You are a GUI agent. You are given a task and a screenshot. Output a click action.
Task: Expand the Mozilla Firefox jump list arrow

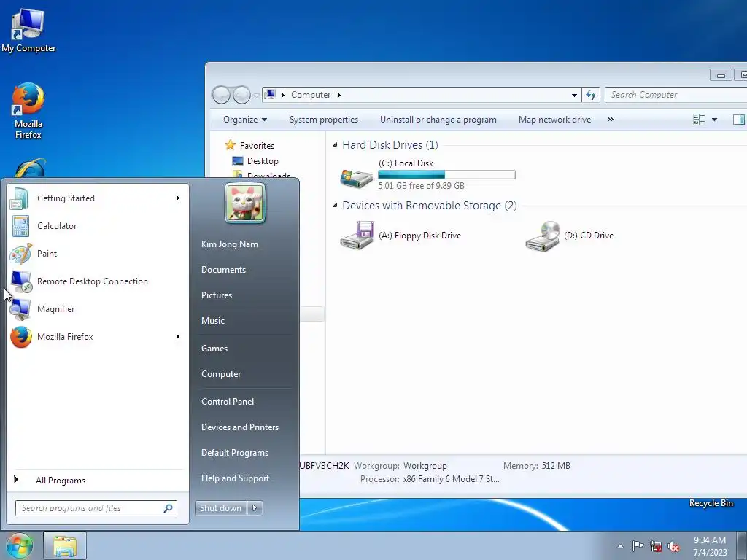pos(178,337)
